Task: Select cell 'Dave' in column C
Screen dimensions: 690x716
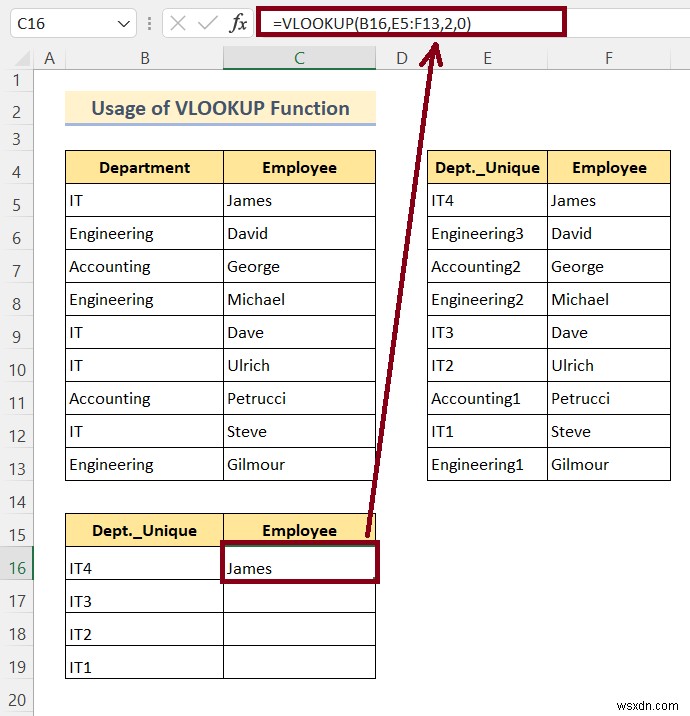Action: coord(299,332)
